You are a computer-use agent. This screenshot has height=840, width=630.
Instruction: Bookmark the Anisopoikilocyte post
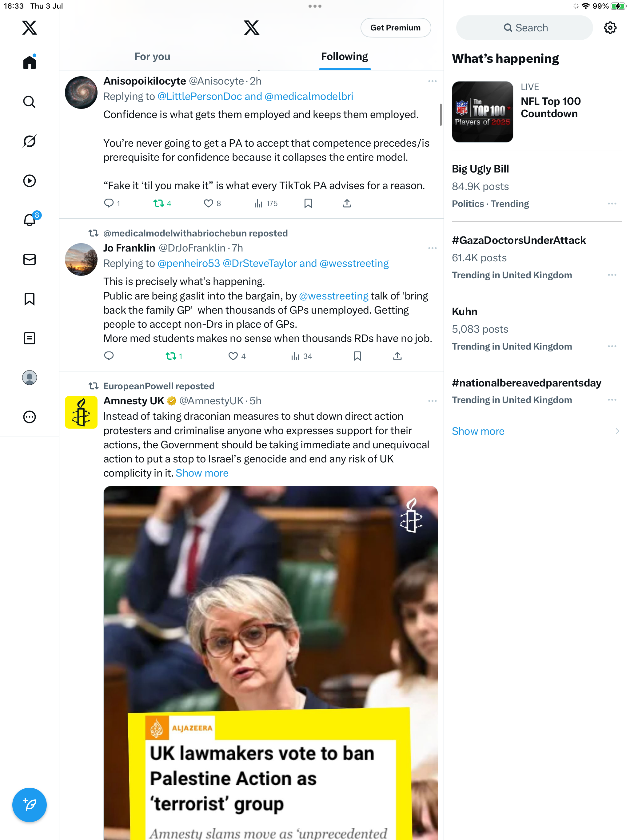tap(308, 203)
